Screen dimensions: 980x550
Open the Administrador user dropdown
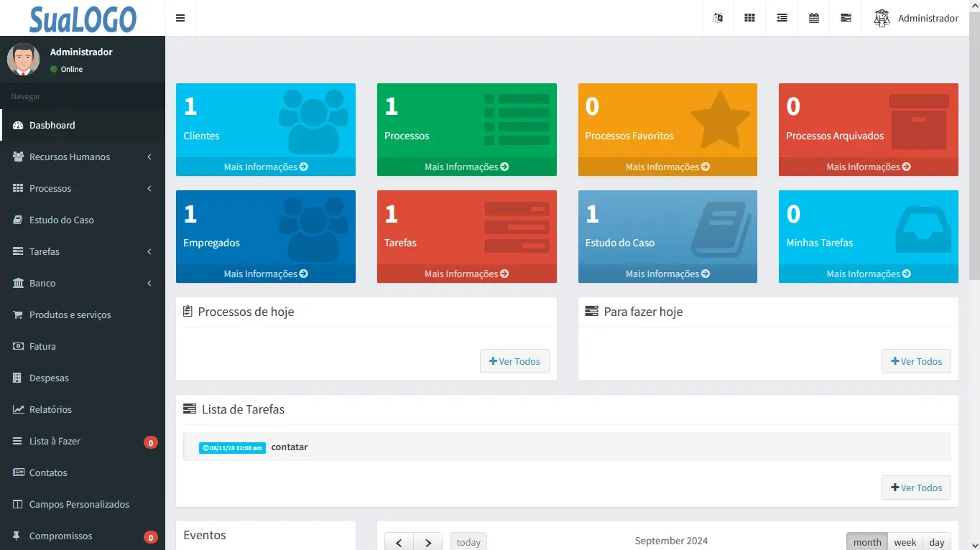(x=916, y=18)
